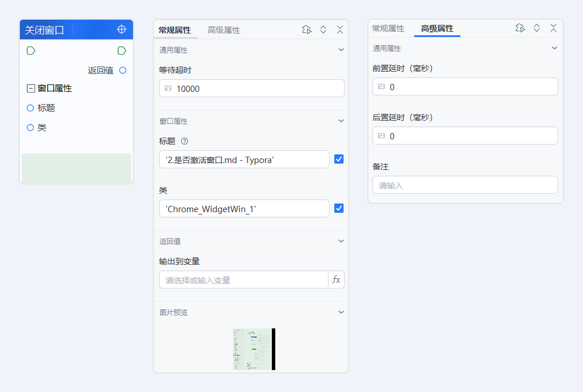583x392 pixels.
Task: Click the green output port on node top-right
Action: (121, 50)
